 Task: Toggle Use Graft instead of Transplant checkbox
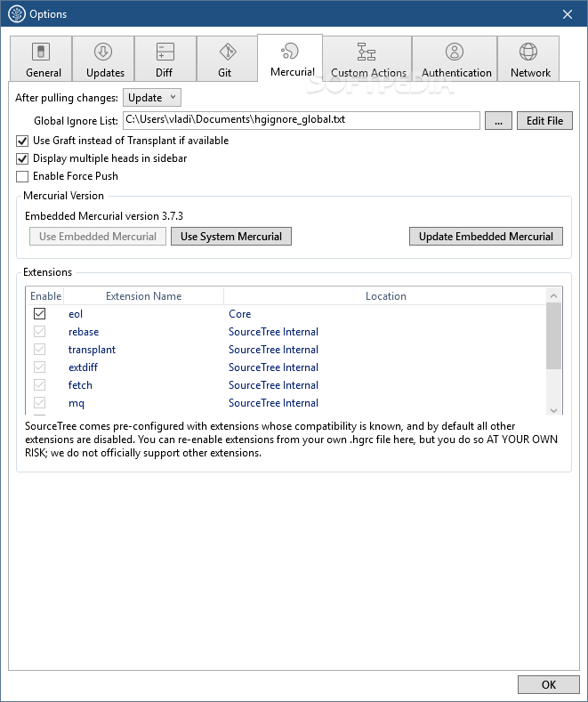[x=22, y=141]
